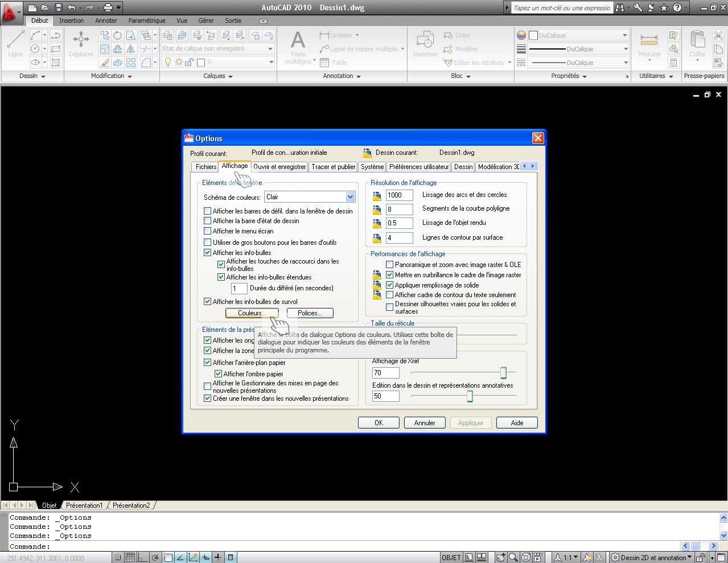This screenshot has height=563, width=728.
Task: Expand the Utilitaires panel arrow
Action: [671, 76]
